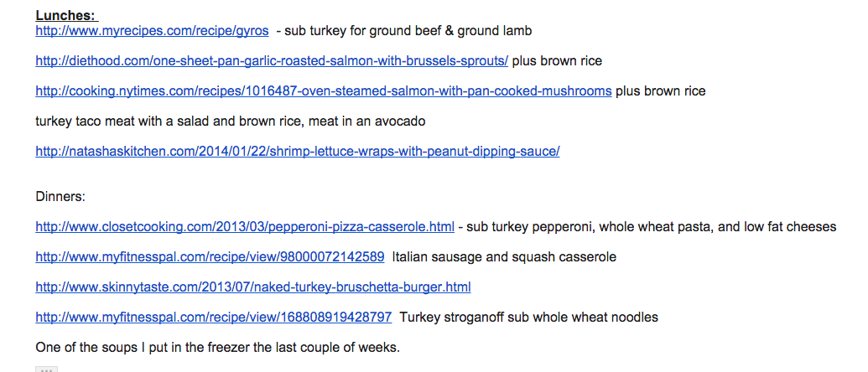Click the soups in the freezer sentence
The height and width of the screenshot is (372, 868).
[217, 348]
